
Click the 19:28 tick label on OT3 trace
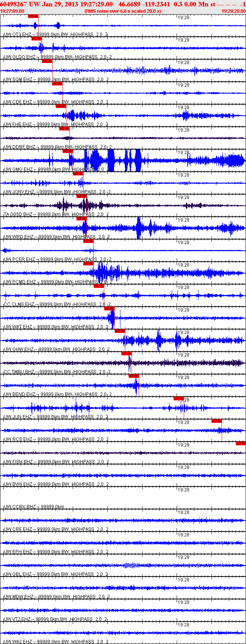[x=183, y=18]
